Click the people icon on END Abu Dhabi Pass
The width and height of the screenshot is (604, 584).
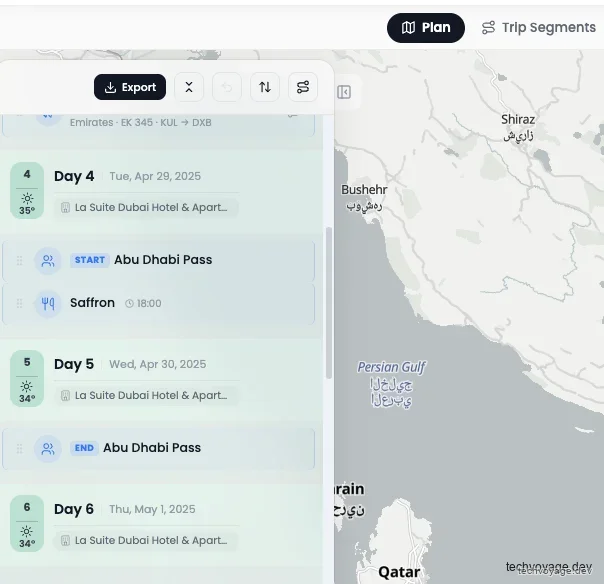[x=48, y=449]
